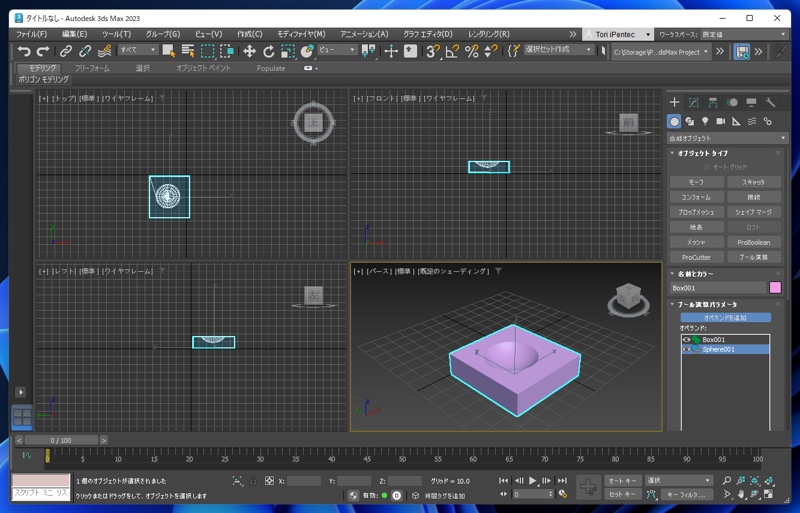Image resolution: width=800 pixels, height=513 pixels.
Task: Open the 編集(E) menu
Action: pyautogui.click(x=74, y=34)
